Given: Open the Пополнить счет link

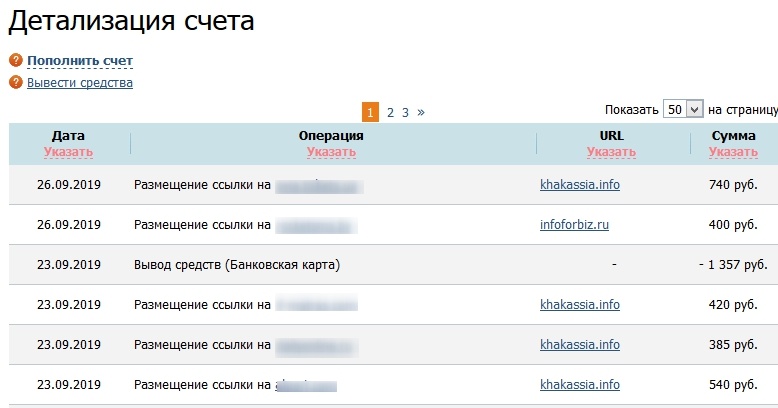Looking at the screenshot, I should tap(80, 61).
